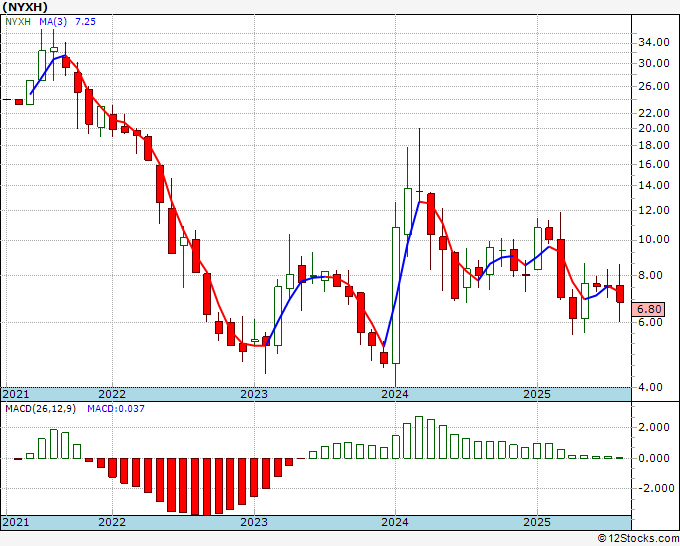Click 2022 on the price chart timeline
Image resolution: width=680 pixels, height=546 pixels.
pos(112,394)
